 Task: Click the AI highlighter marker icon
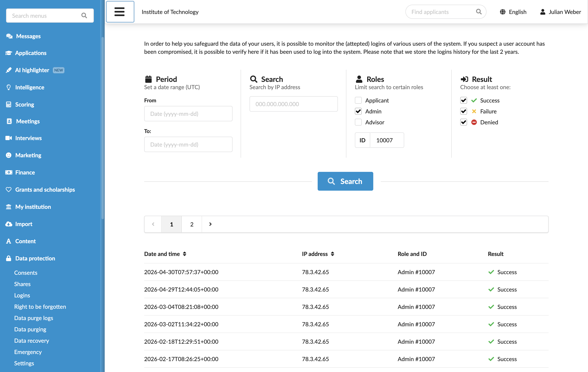[8, 70]
